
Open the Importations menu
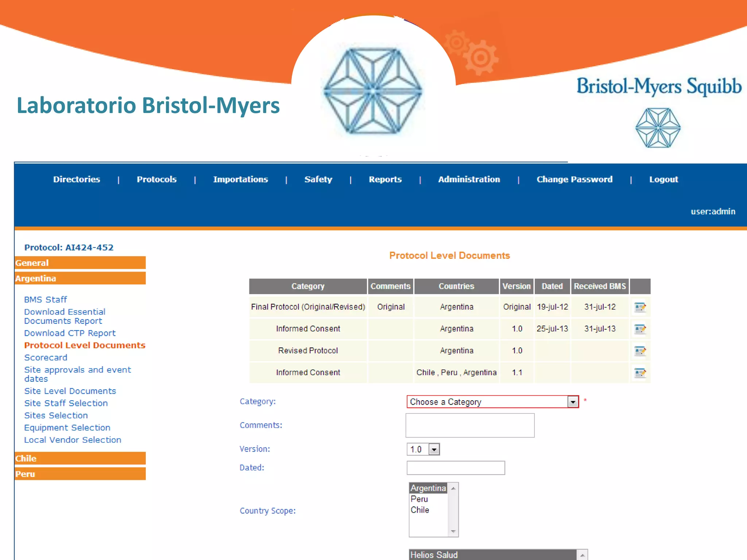point(241,179)
